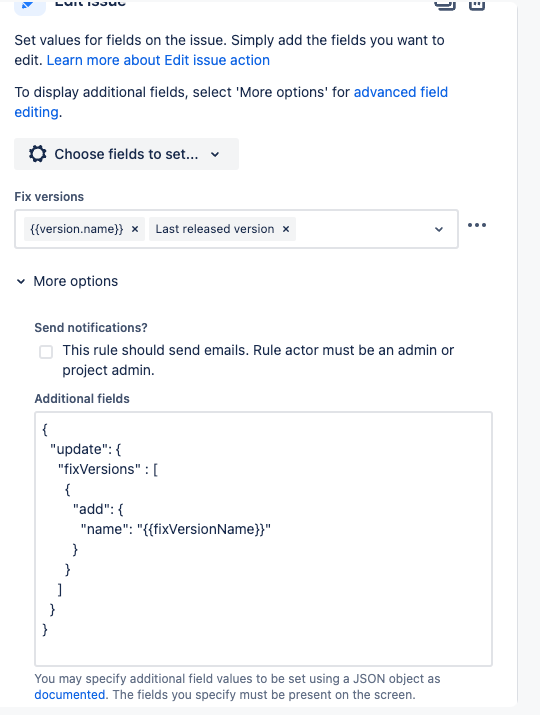This screenshot has height=715, width=540.
Task: Remove the Last released version tag
Action: coord(286,229)
